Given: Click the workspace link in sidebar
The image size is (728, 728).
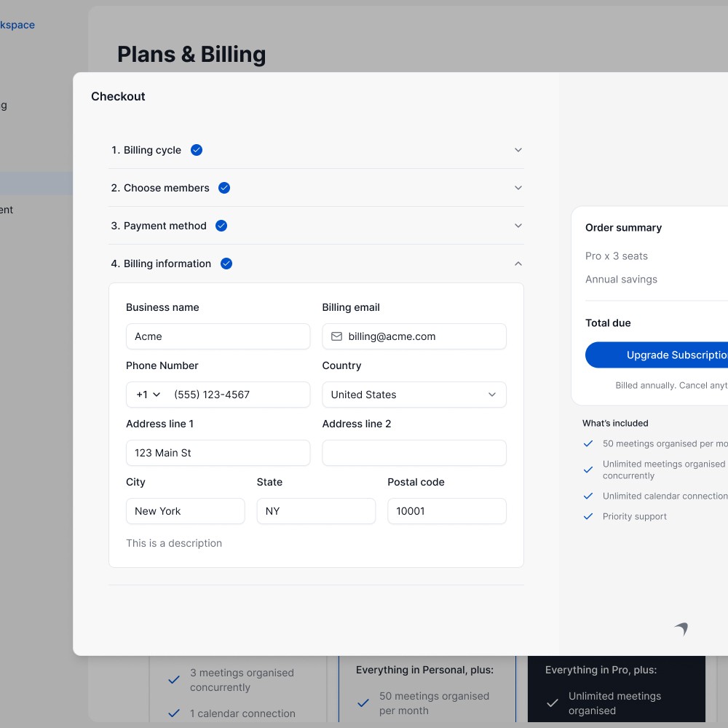Looking at the screenshot, I should (x=17, y=25).
